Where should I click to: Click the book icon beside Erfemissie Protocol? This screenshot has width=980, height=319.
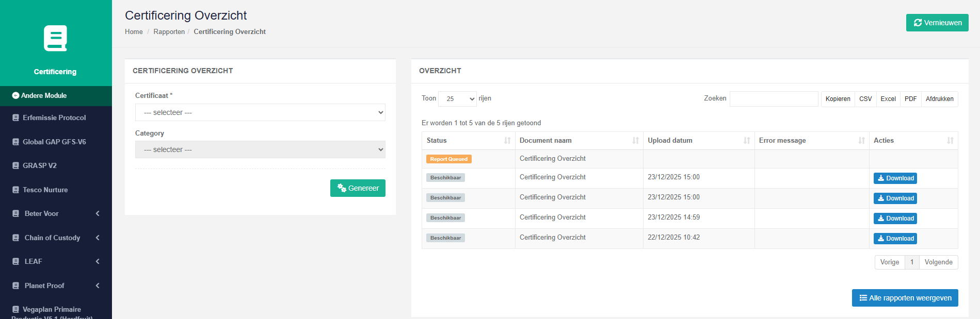(x=15, y=117)
